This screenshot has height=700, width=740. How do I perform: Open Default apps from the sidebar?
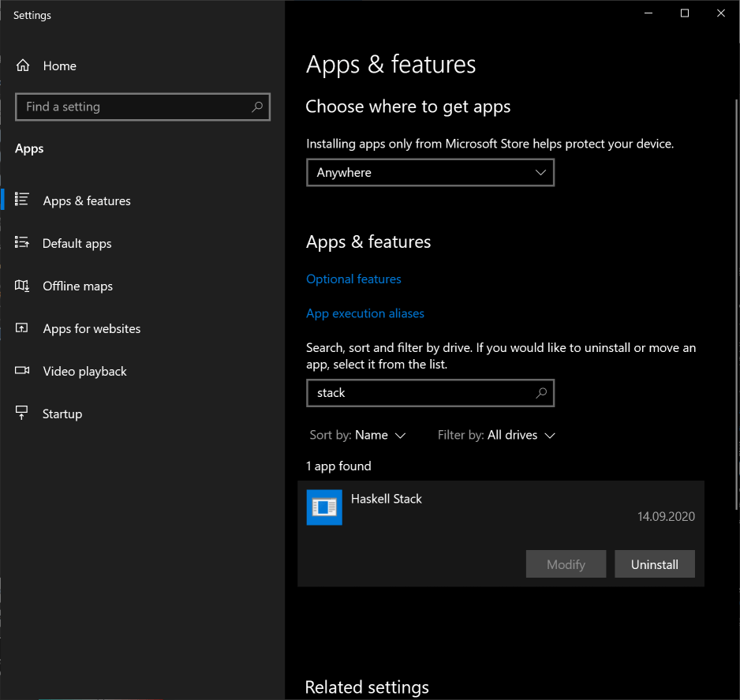pos(23,243)
